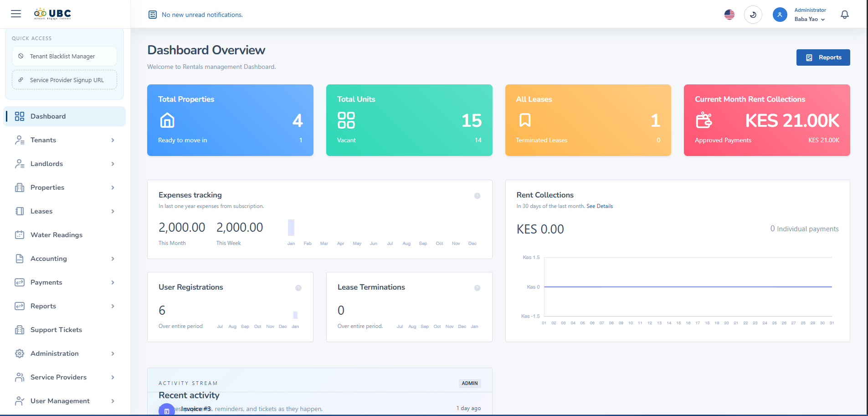The image size is (868, 416).
Task: Open the See Details rent collections link
Action: tap(600, 206)
